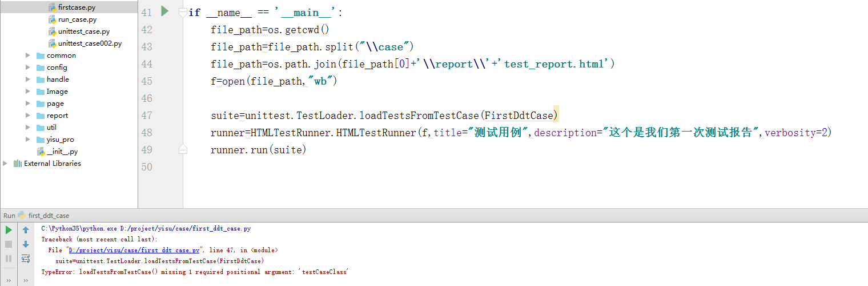Rerun first_ddt_case with green play button
This screenshot has height=286, width=868.
pyautogui.click(x=9, y=230)
